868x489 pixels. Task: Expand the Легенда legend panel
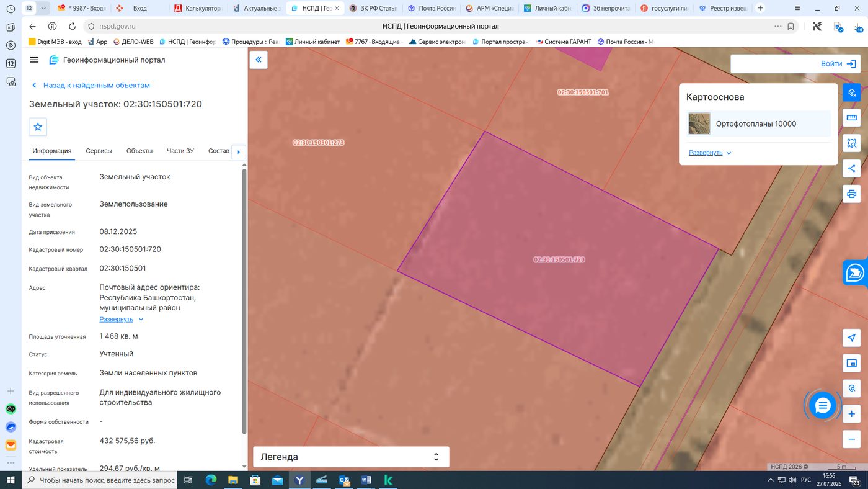(351, 457)
